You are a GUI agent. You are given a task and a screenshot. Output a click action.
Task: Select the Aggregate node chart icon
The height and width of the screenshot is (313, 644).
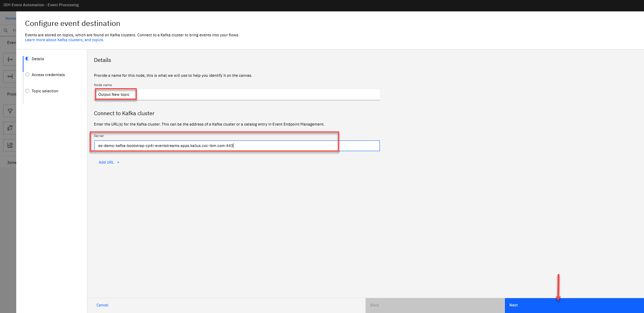coord(10,145)
